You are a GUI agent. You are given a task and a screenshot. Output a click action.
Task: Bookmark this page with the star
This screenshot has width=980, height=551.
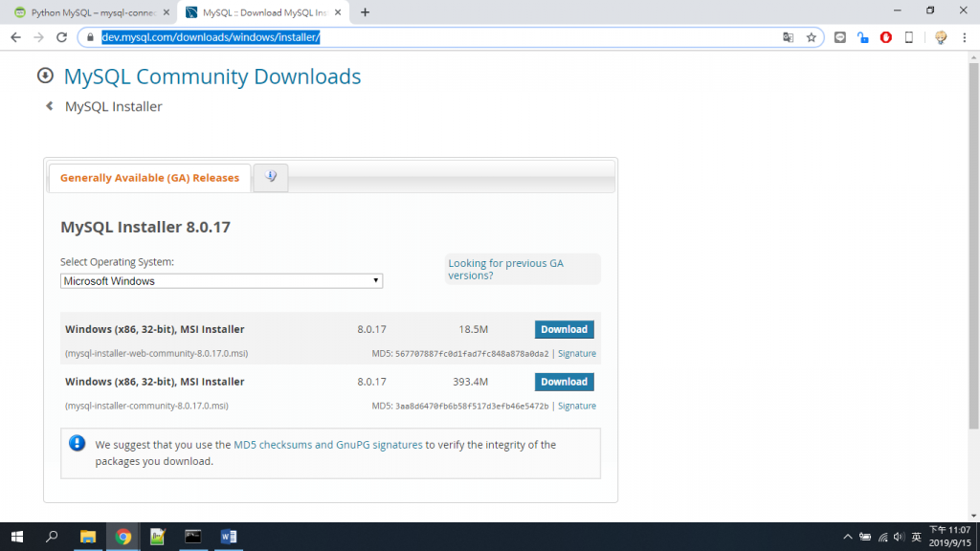pos(812,37)
